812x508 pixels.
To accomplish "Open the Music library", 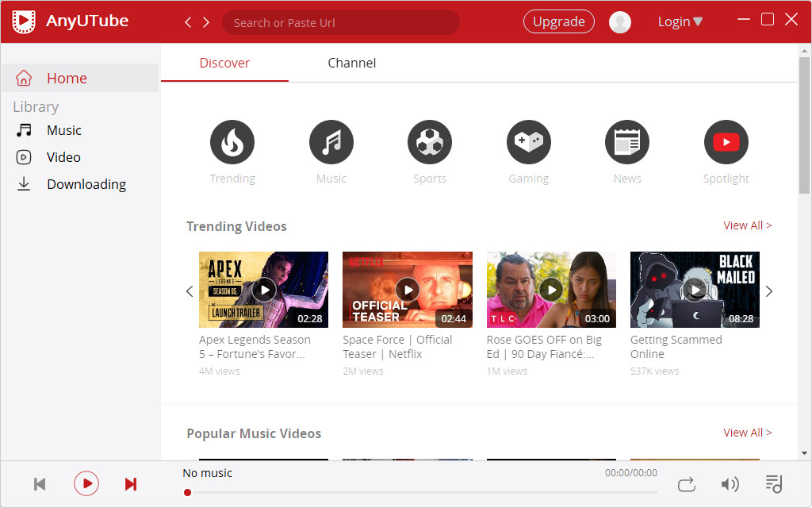I will [63, 130].
